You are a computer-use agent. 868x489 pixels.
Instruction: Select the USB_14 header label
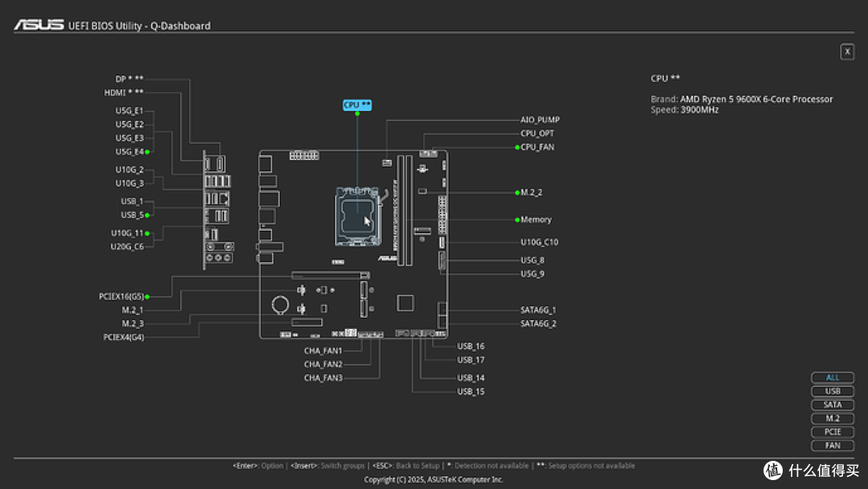click(x=470, y=378)
